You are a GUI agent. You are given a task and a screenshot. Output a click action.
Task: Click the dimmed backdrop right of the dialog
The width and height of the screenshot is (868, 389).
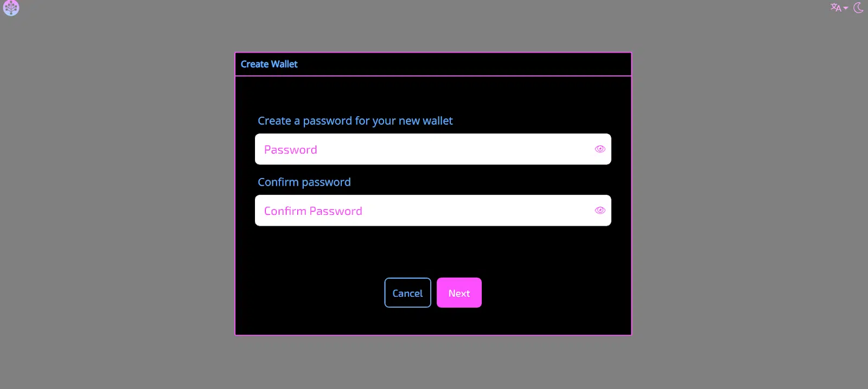(x=749, y=195)
